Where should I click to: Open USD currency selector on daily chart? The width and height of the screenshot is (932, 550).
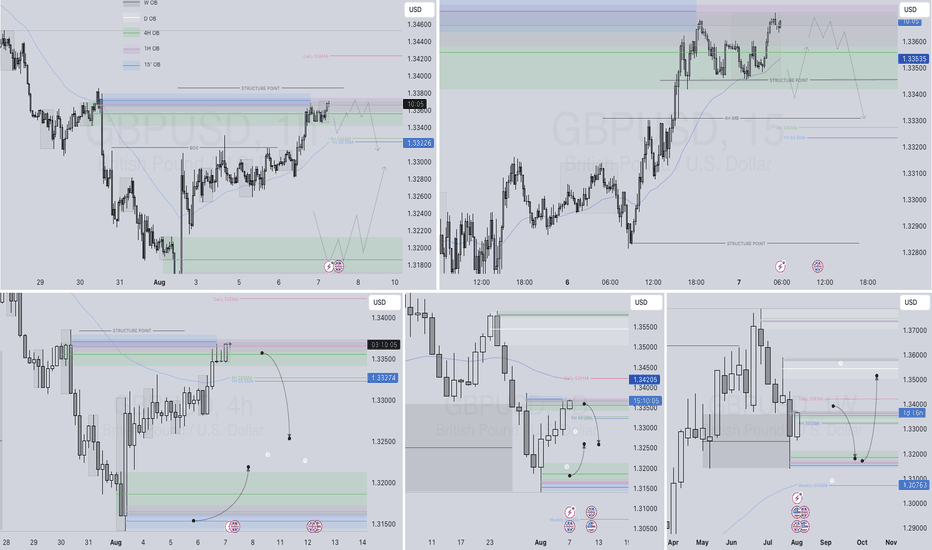645,303
